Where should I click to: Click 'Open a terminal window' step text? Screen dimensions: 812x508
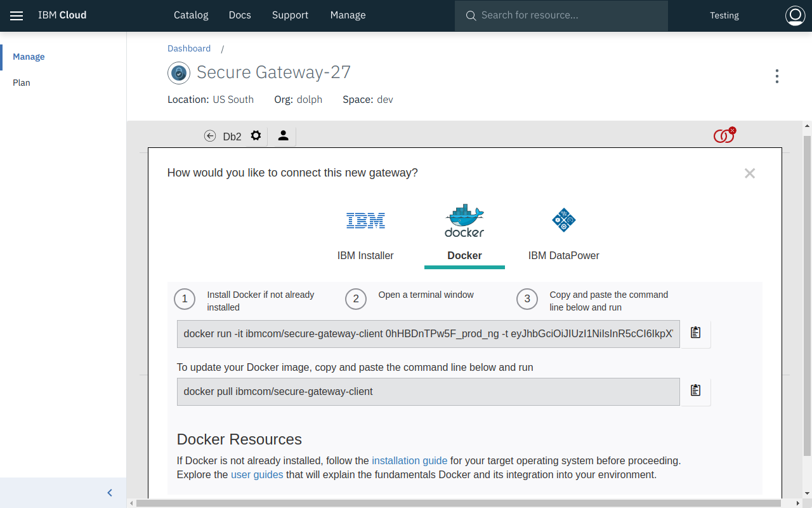point(426,295)
